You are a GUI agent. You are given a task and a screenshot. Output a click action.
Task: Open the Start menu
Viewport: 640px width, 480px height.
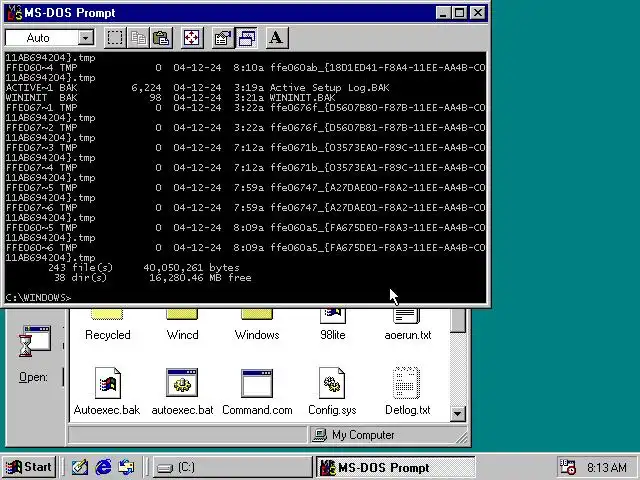click(29, 467)
